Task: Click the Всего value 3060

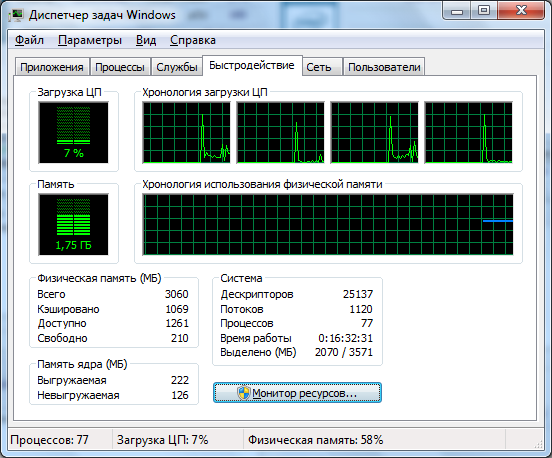Action: point(177,294)
